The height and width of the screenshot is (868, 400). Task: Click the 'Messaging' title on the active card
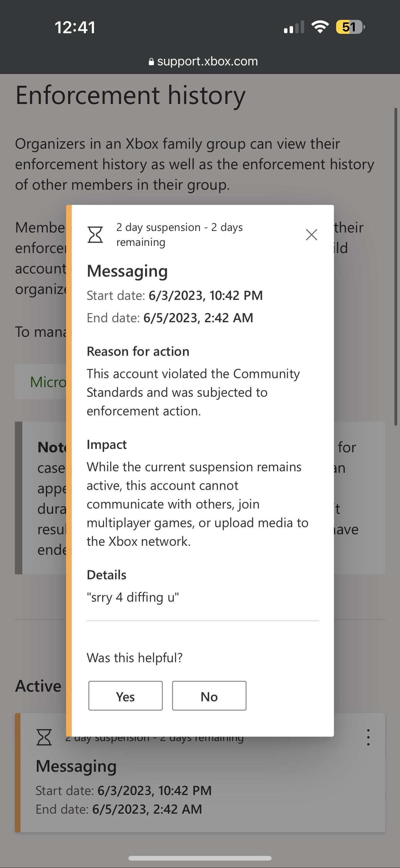[x=76, y=766]
